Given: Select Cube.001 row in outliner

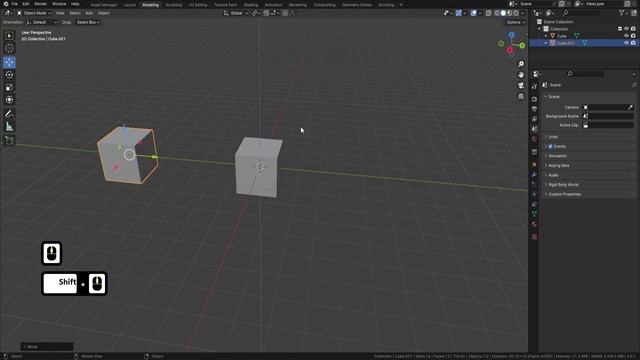Looking at the screenshot, I should point(584,43).
